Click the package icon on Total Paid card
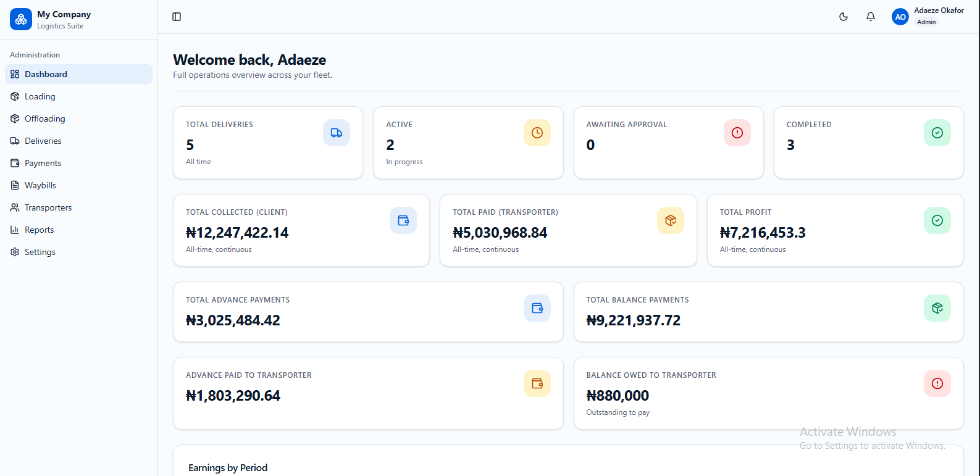 671,220
